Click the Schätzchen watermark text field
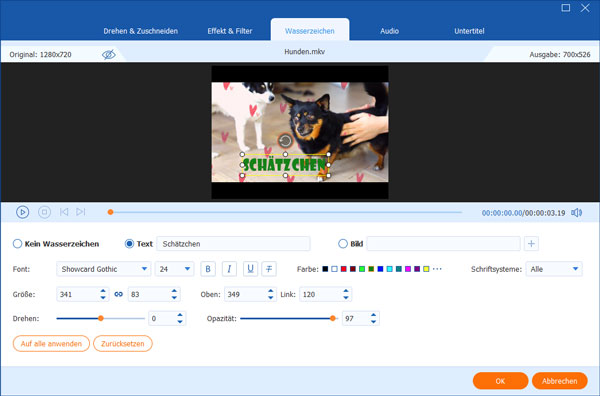This screenshot has height=396, width=600. tap(233, 244)
